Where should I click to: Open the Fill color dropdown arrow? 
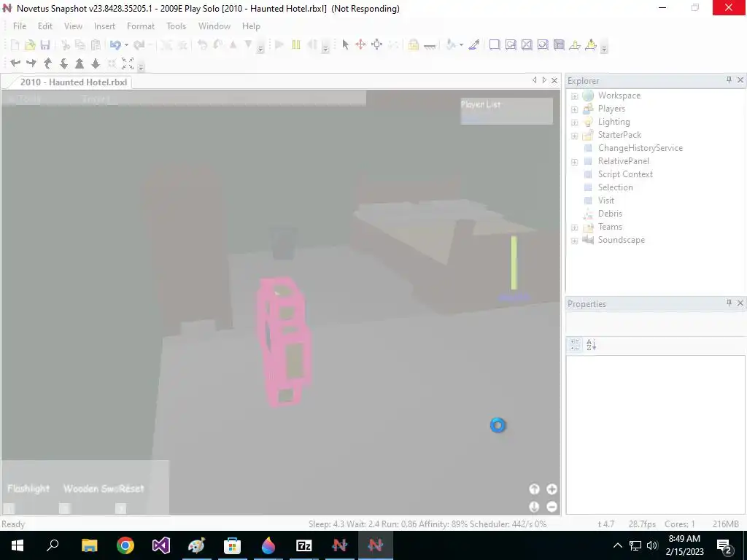click(461, 44)
